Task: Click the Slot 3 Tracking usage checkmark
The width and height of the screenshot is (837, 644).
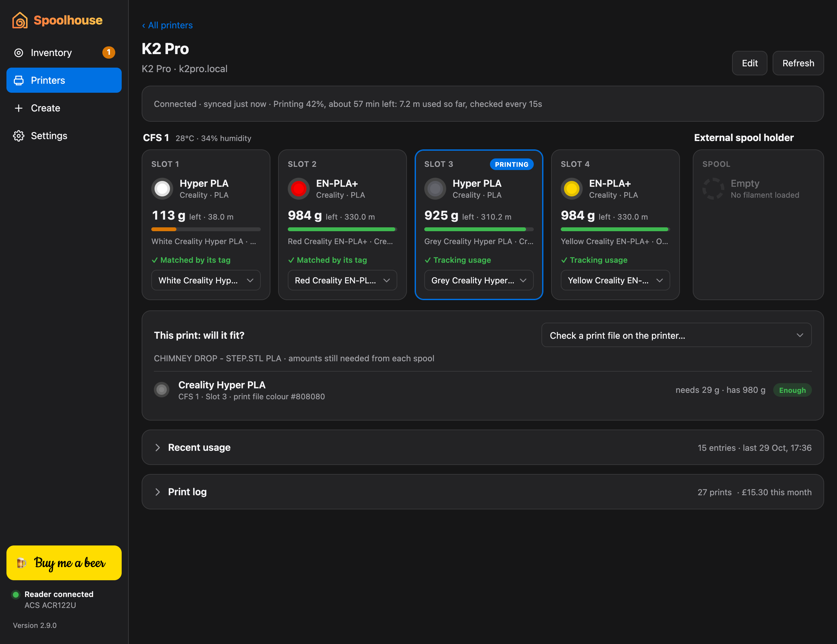Action: pos(428,260)
